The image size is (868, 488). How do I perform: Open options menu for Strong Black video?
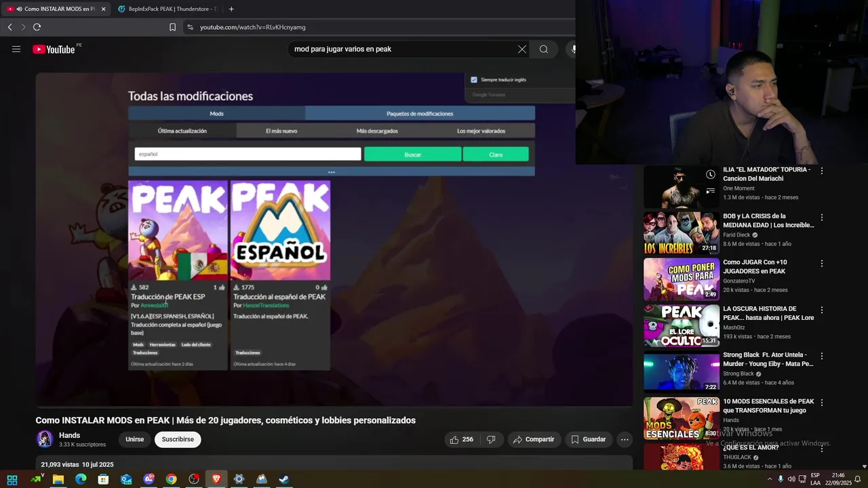coord(822,356)
